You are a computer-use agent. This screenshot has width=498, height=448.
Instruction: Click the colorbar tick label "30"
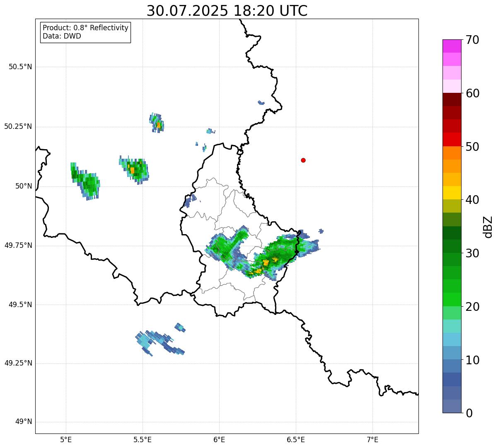click(x=472, y=253)
